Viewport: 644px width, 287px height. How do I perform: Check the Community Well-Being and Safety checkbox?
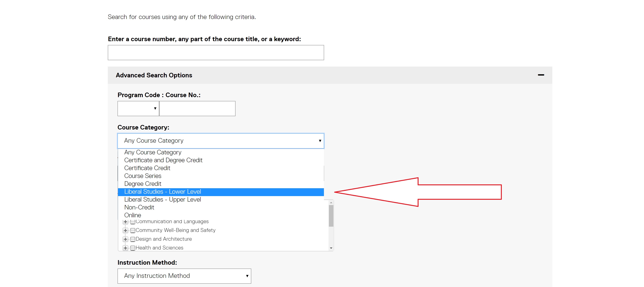[x=133, y=230]
